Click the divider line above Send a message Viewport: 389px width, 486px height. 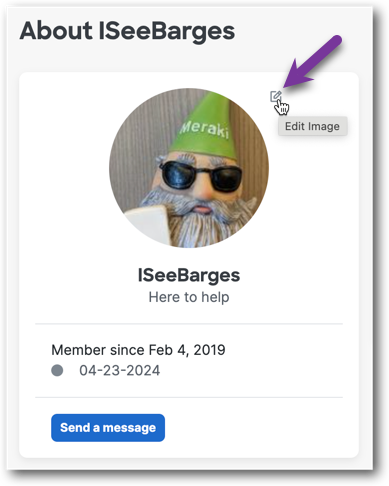(189, 397)
